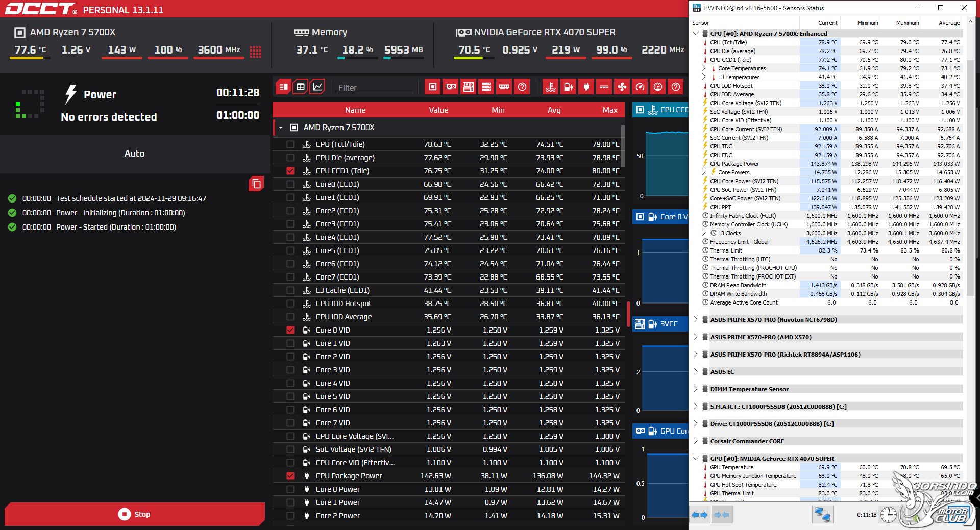Open the GPU Core graph panel header
This screenshot has height=530, width=980.
(x=660, y=431)
